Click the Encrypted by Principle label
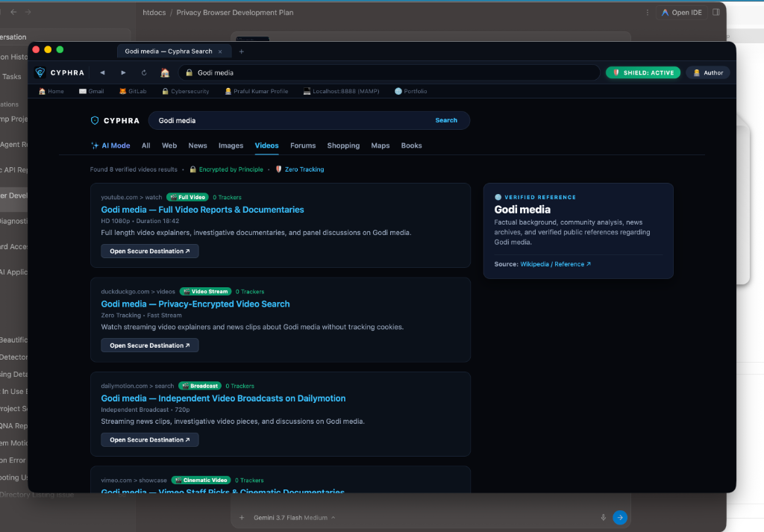 tap(227, 169)
